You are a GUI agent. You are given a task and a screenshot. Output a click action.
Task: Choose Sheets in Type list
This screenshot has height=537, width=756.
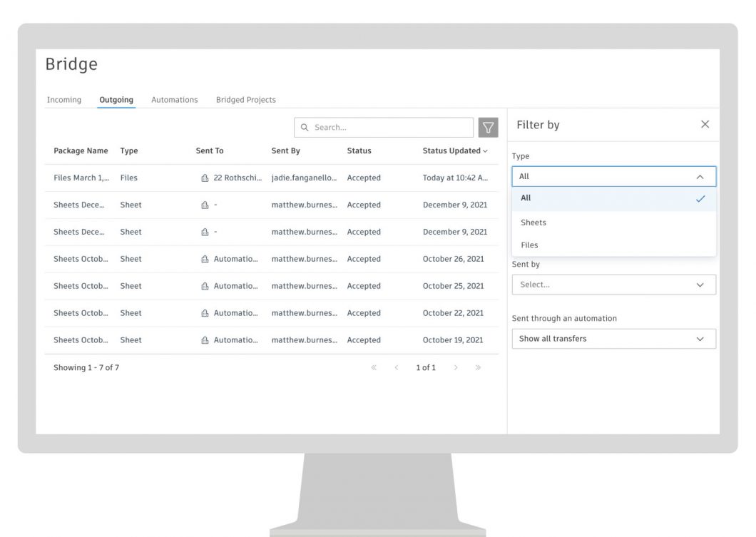pyautogui.click(x=614, y=223)
